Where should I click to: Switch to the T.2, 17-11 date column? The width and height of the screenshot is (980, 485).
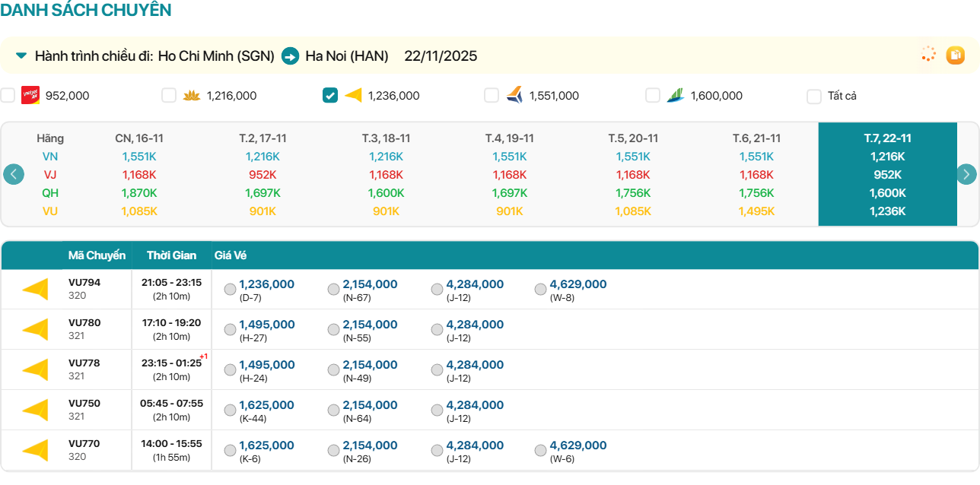coord(262,138)
